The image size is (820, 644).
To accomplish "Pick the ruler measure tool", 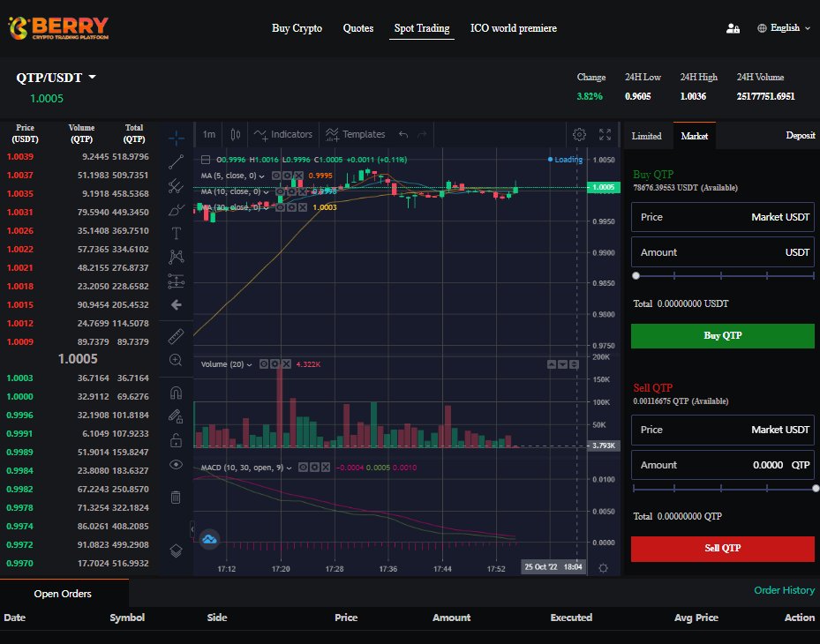I will [x=177, y=336].
